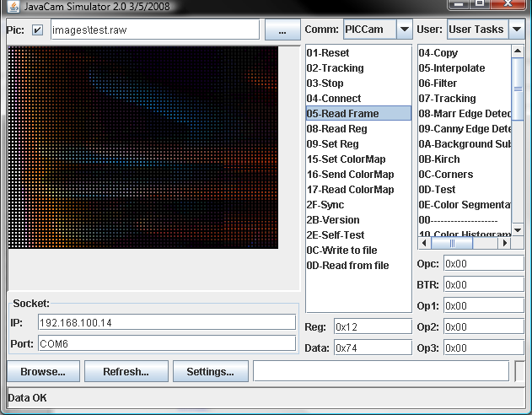Click the Browse... button
Viewport: 532px width, 415px height.
pos(42,371)
